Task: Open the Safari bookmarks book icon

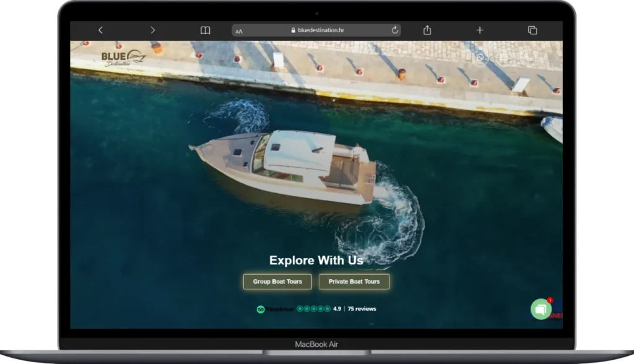Action: click(x=205, y=30)
